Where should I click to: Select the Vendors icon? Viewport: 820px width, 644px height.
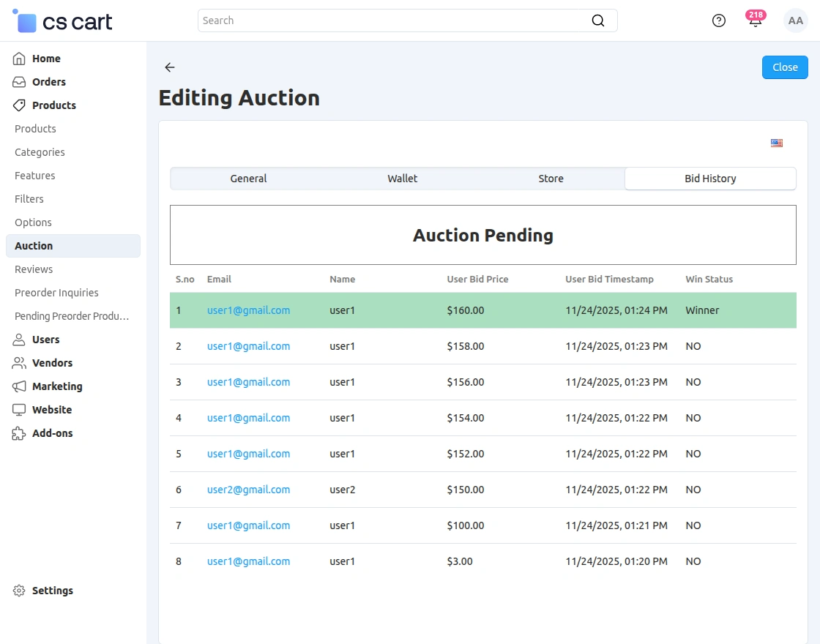click(x=19, y=362)
